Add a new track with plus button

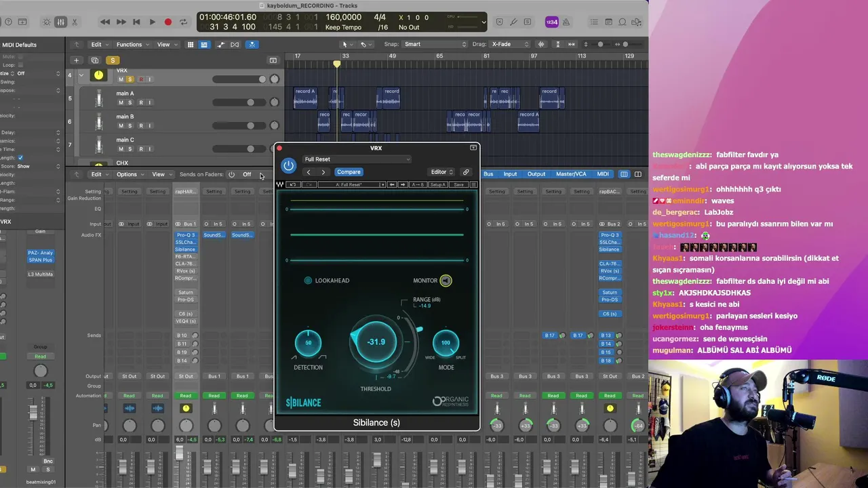click(x=76, y=60)
